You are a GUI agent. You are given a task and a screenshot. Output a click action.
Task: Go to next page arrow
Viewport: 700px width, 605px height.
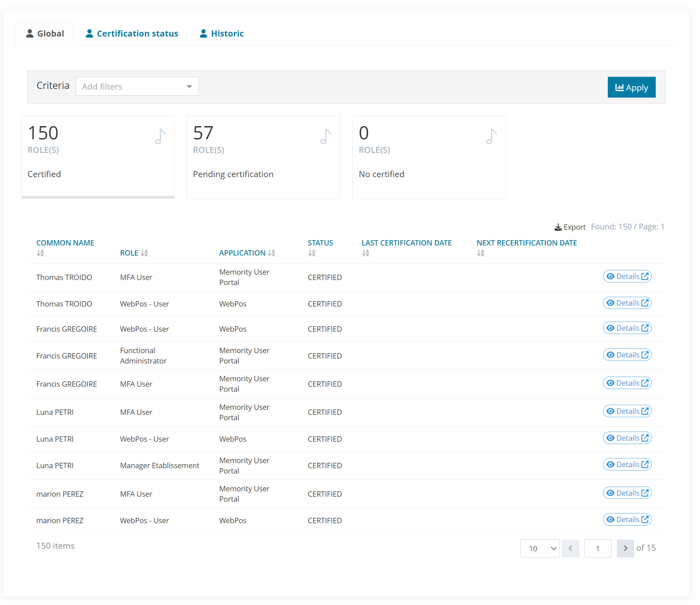coord(625,549)
